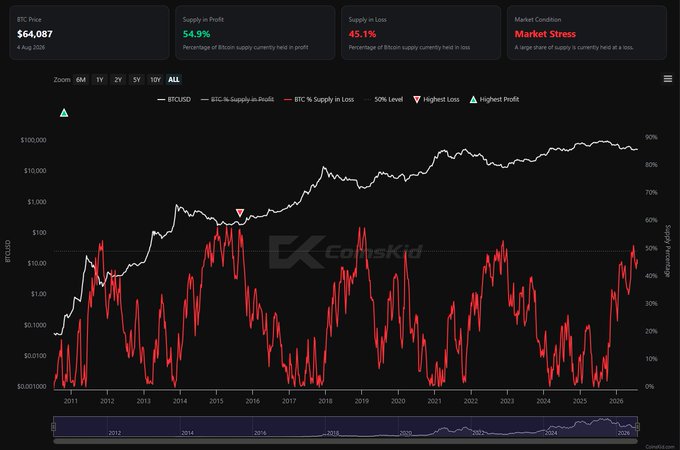Toggle the Highest Loss legend item

click(436, 99)
